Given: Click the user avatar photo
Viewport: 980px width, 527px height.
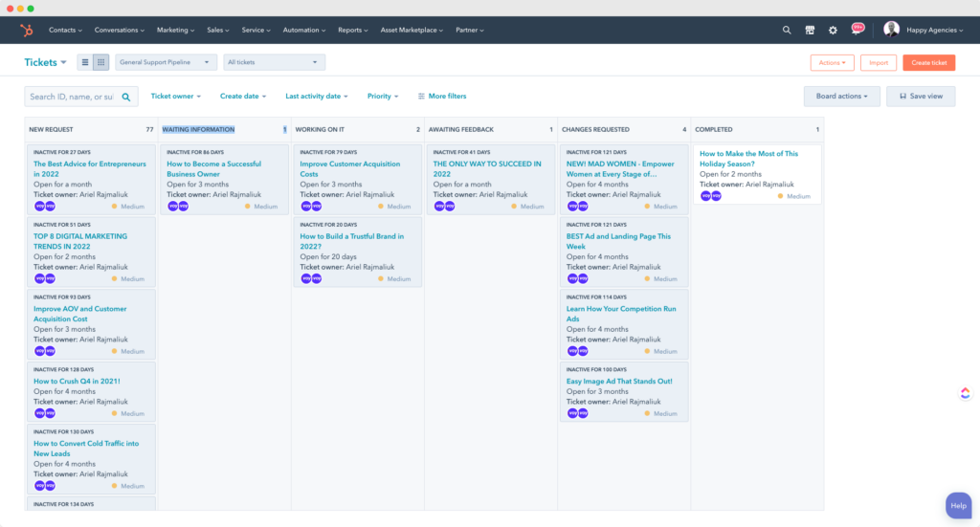Looking at the screenshot, I should pyautogui.click(x=891, y=29).
